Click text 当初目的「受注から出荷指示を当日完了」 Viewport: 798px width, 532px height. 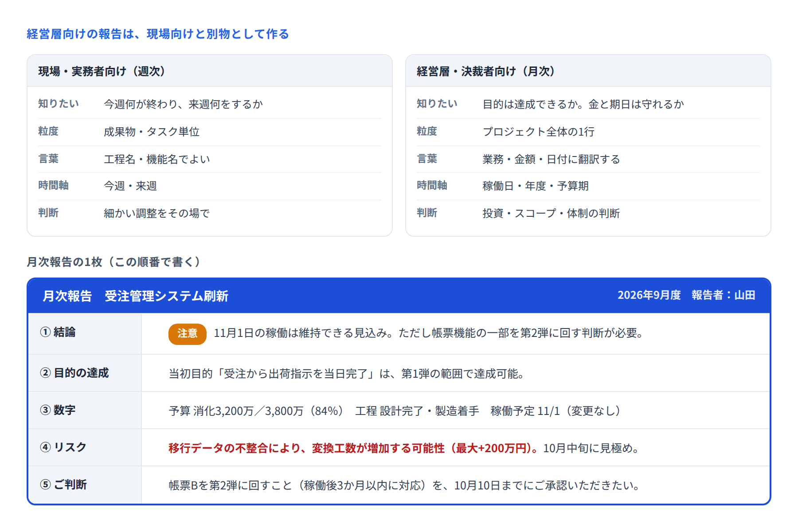click(x=273, y=374)
